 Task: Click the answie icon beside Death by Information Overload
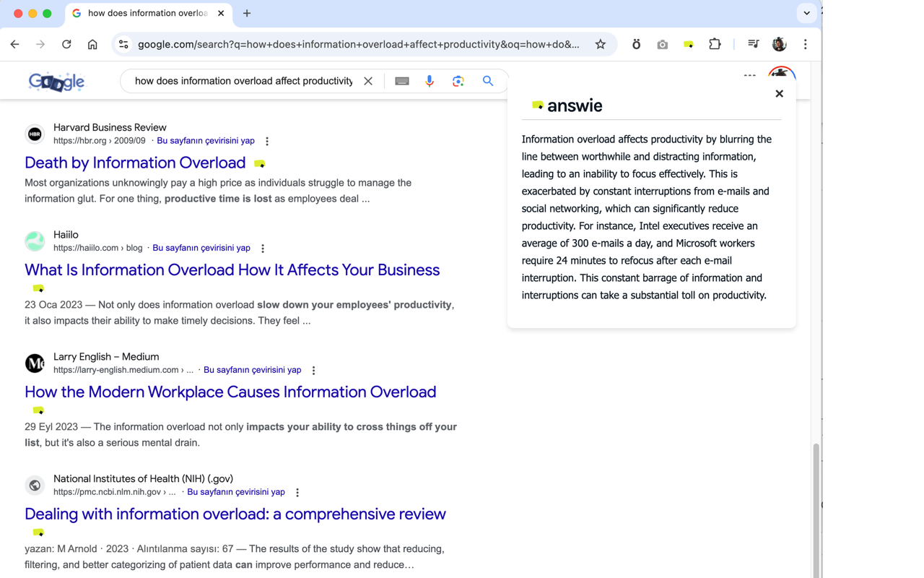pyautogui.click(x=260, y=164)
